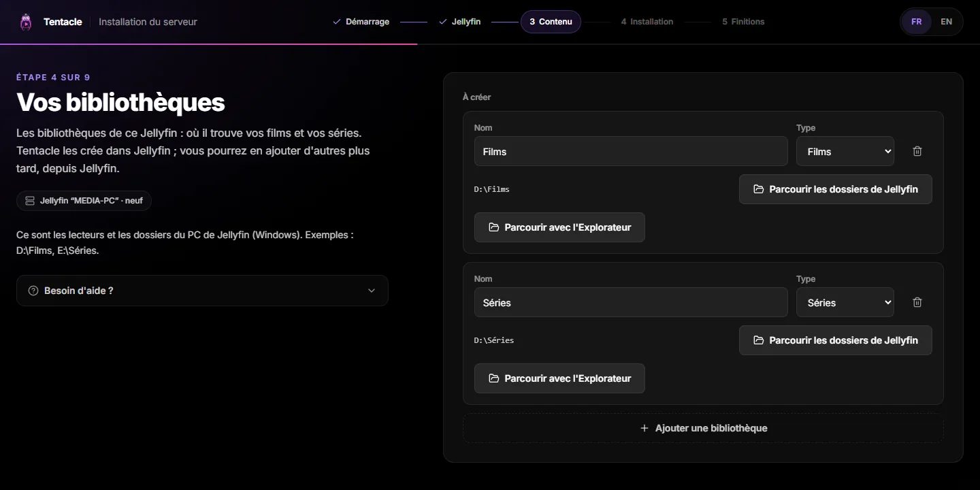The width and height of the screenshot is (980, 490).
Task: Delete the Séries library with its trash icon
Action: point(917,302)
